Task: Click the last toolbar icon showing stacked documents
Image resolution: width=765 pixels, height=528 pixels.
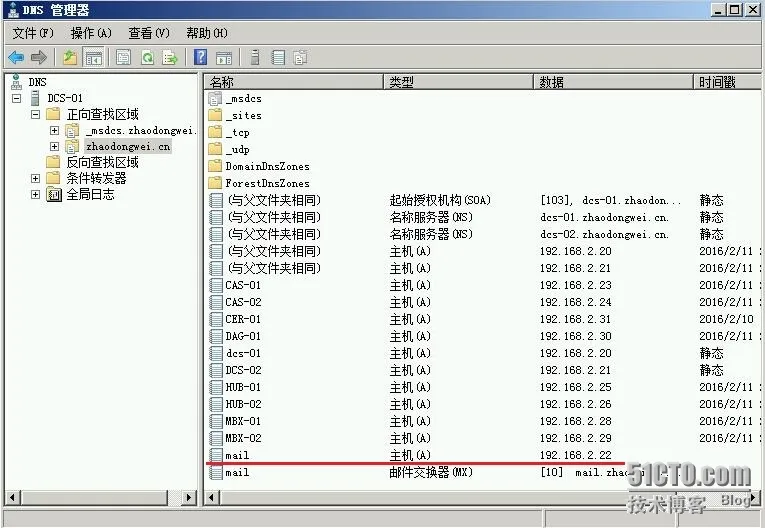Action: pyautogui.click(x=300, y=58)
